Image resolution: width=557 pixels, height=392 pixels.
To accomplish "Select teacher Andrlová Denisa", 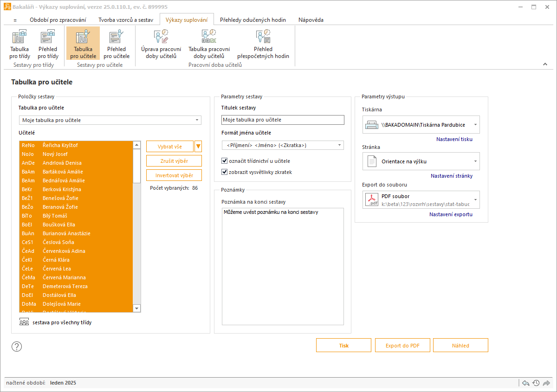I will coord(76,163).
